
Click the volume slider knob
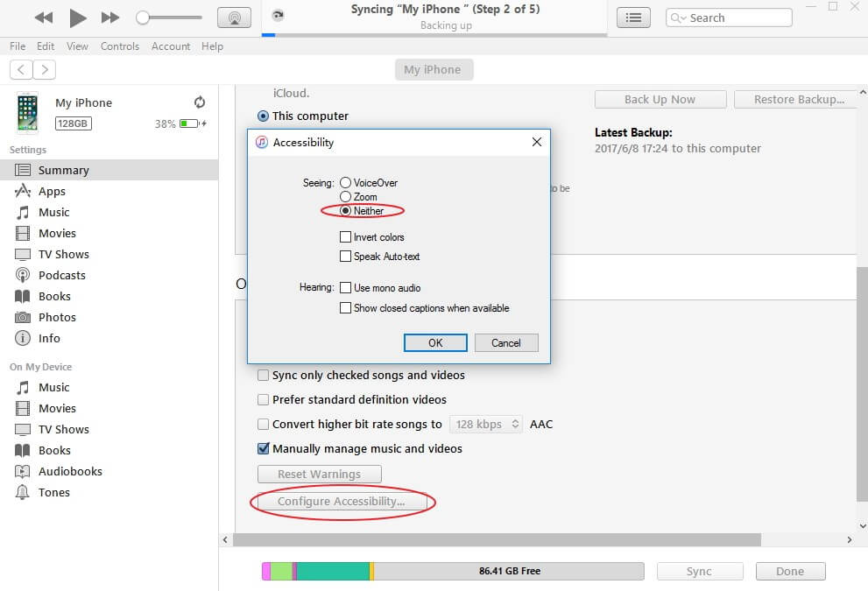point(143,18)
